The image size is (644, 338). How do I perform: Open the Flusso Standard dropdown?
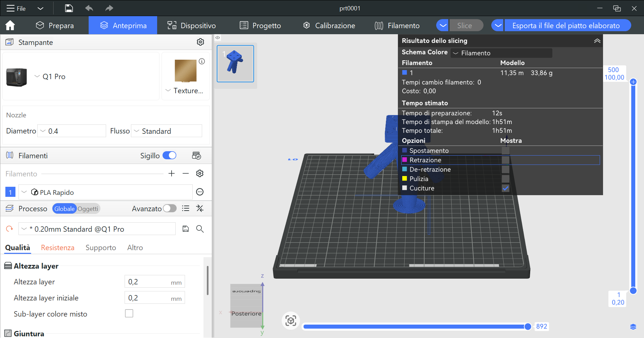point(167,131)
